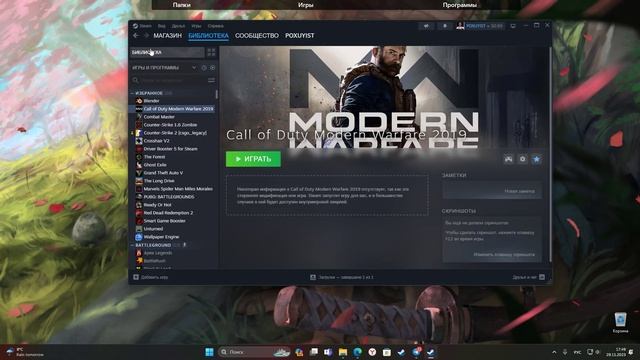Open the POXUYIST account dropdown
Viewport: 640px width, 360px height.
480,26
